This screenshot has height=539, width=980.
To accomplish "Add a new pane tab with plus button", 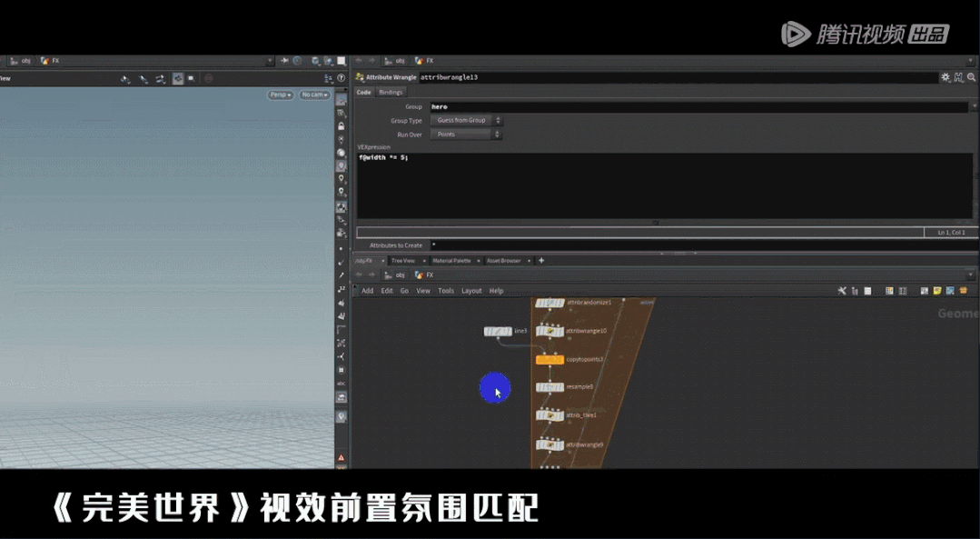I will (x=541, y=261).
